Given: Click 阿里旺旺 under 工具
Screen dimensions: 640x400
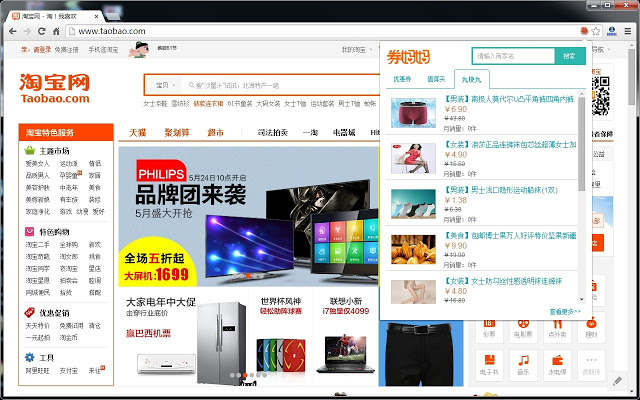Looking at the screenshot, I should [x=37, y=371].
